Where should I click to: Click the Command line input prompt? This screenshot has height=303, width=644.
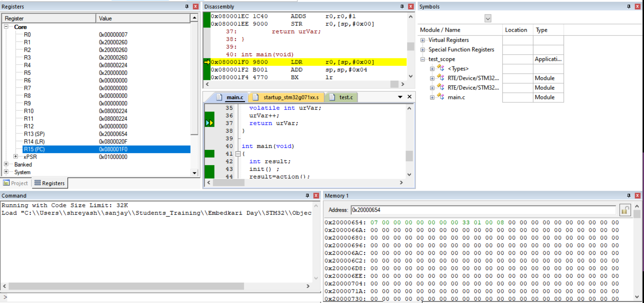coord(161,297)
